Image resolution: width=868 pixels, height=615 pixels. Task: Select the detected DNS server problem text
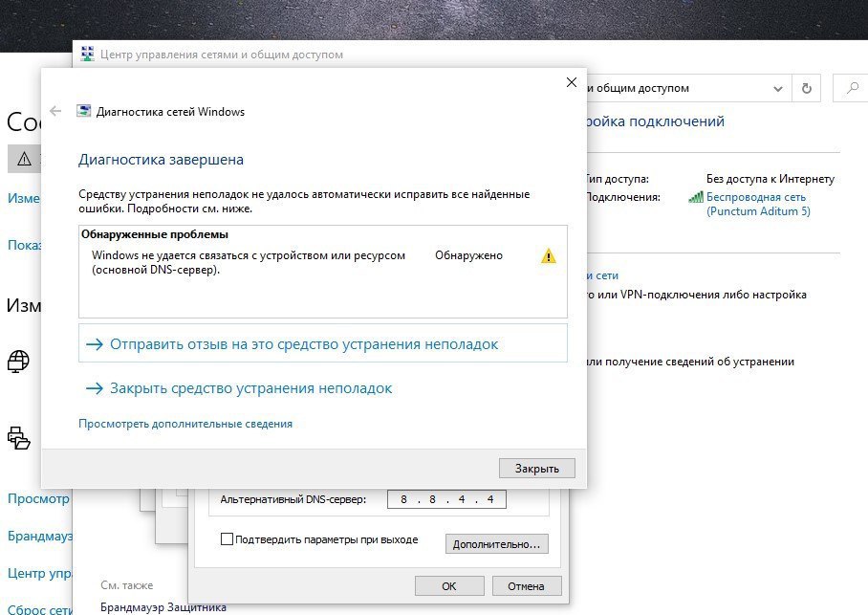(248, 263)
